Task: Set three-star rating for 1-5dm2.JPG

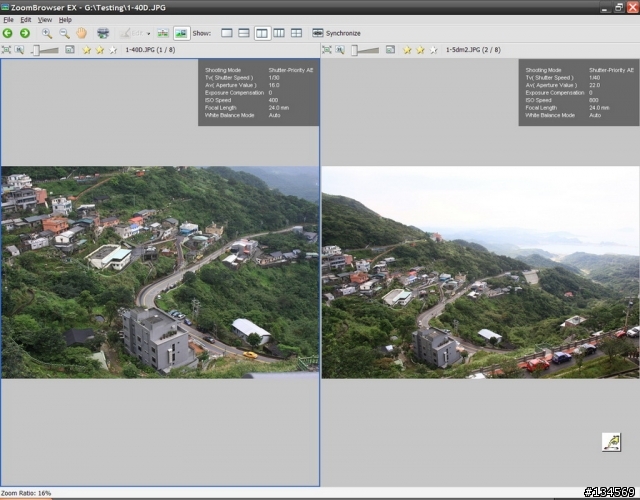Action: click(433, 50)
